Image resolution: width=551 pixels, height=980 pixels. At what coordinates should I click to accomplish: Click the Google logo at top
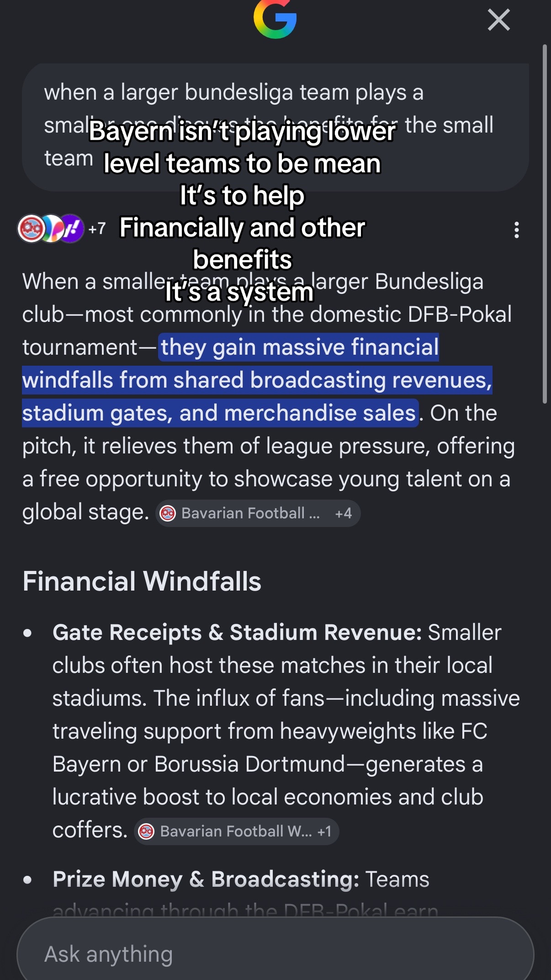click(275, 18)
